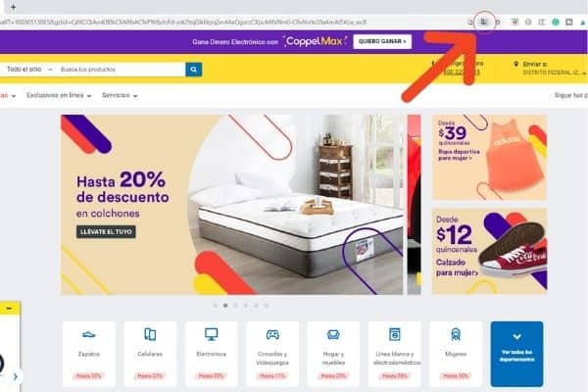Open the Zapatos category shoe icon
The image size is (588, 392).
89,334
